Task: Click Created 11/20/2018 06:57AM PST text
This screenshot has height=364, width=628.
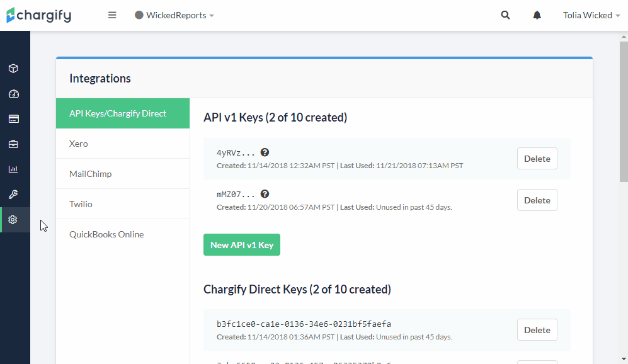Action: coord(275,207)
